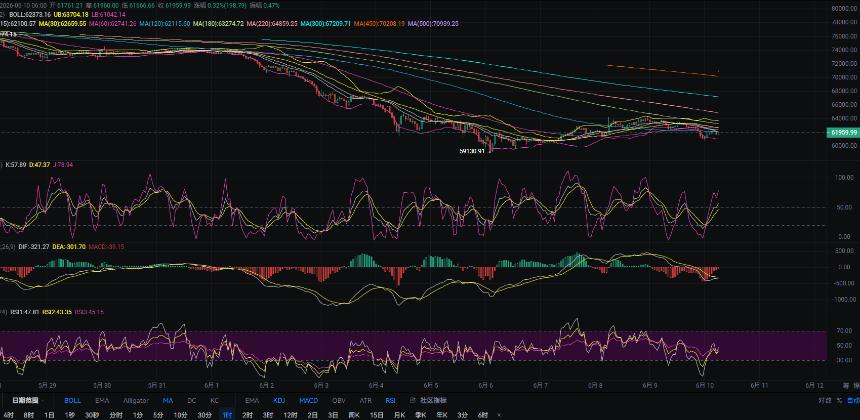Select the 3-hour timeframe
Viewport: 860px width, 420px height.
click(267, 415)
